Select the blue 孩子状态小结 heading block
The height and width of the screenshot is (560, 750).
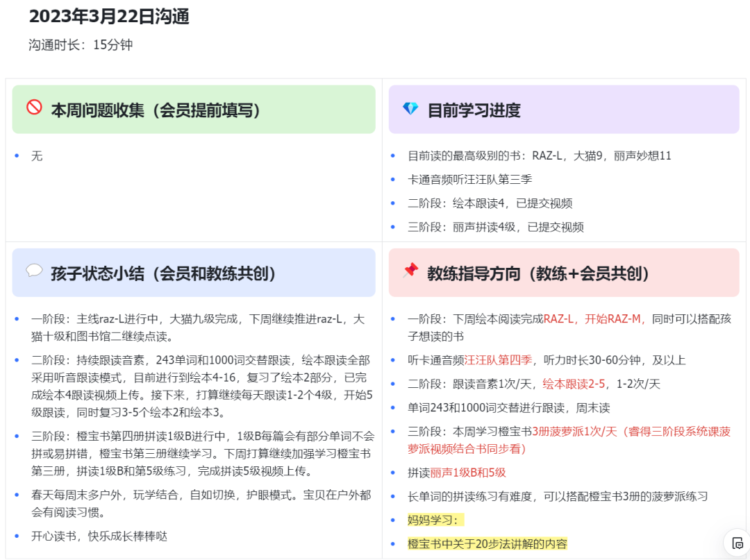(x=194, y=273)
